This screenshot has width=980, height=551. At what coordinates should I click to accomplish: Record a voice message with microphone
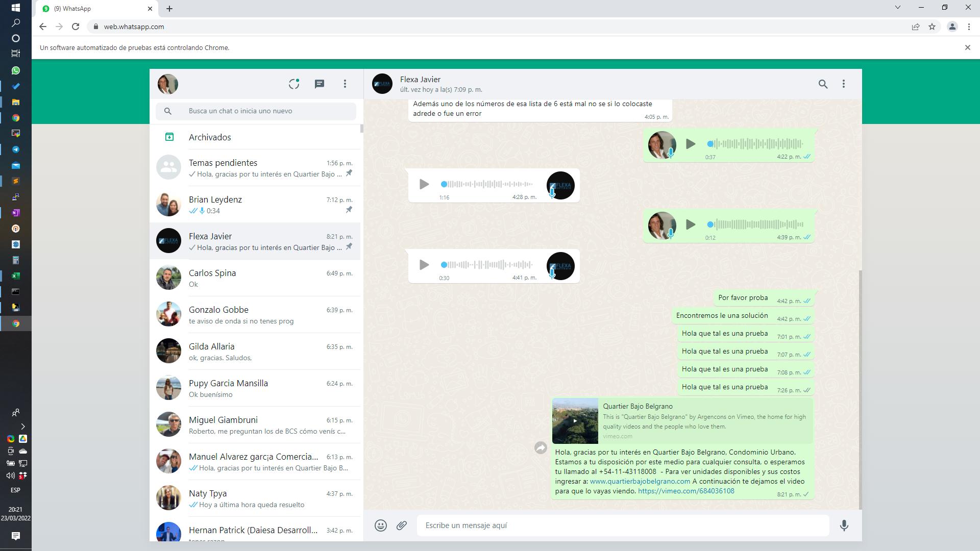pos(844,525)
